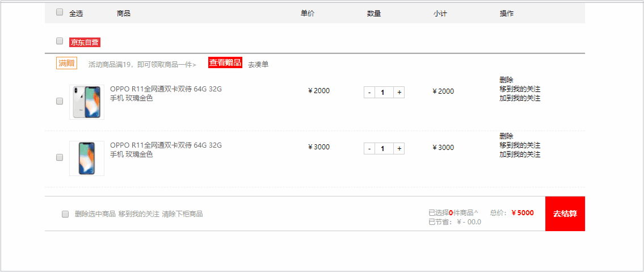The height and width of the screenshot is (272, 644).
Task: Open the dark phone thumbnail of ¥3000 item
Action: click(x=87, y=158)
